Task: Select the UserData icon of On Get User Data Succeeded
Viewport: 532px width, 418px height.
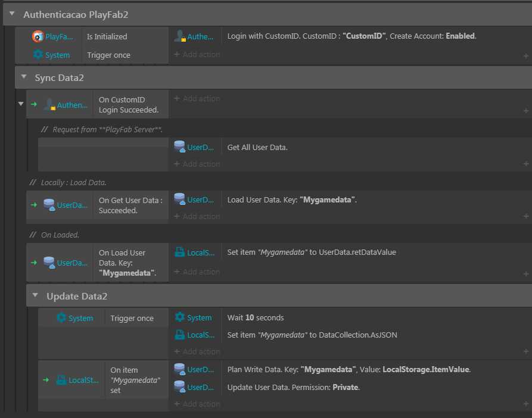Action: pos(49,205)
